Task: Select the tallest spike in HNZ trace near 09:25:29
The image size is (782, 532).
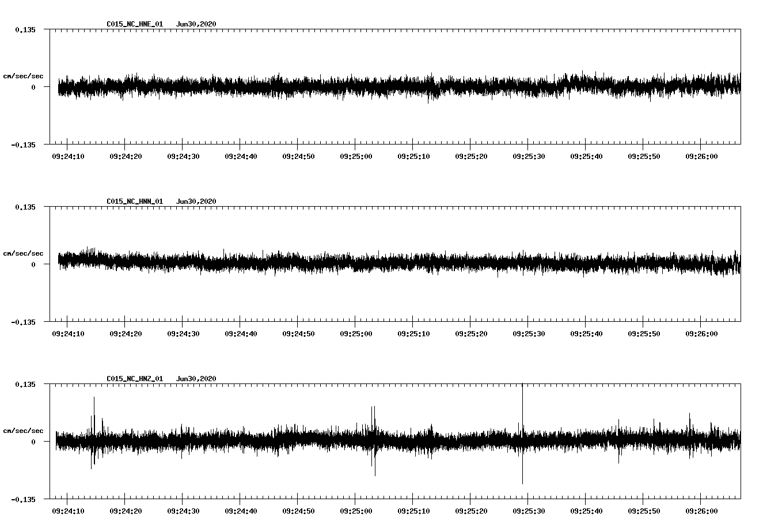Action: click(x=522, y=403)
